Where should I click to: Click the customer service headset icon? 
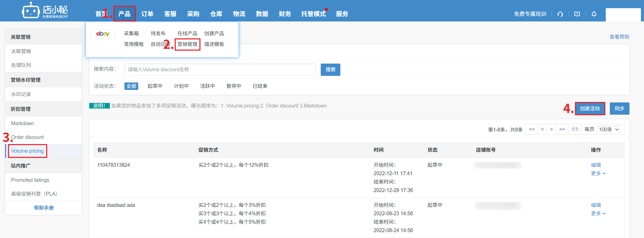[560, 14]
